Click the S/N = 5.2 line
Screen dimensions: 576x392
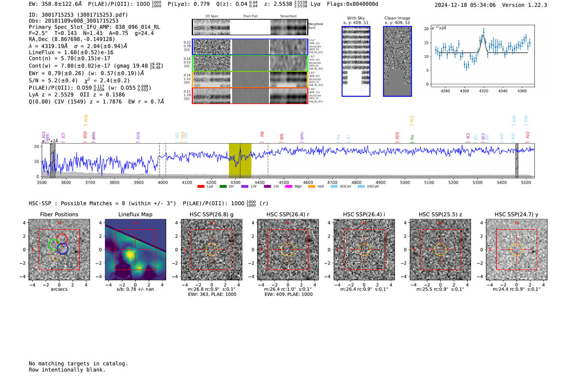point(79,81)
